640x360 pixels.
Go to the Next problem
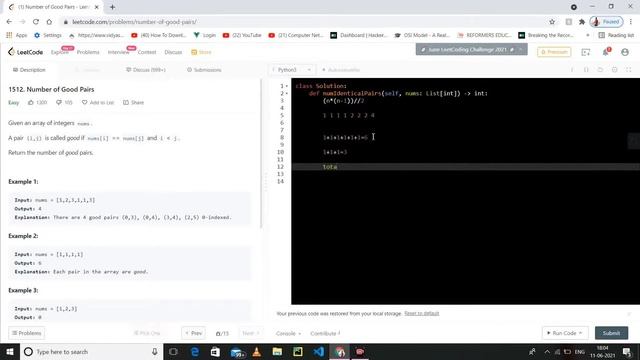pyautogui.click(x=250, y=333)
